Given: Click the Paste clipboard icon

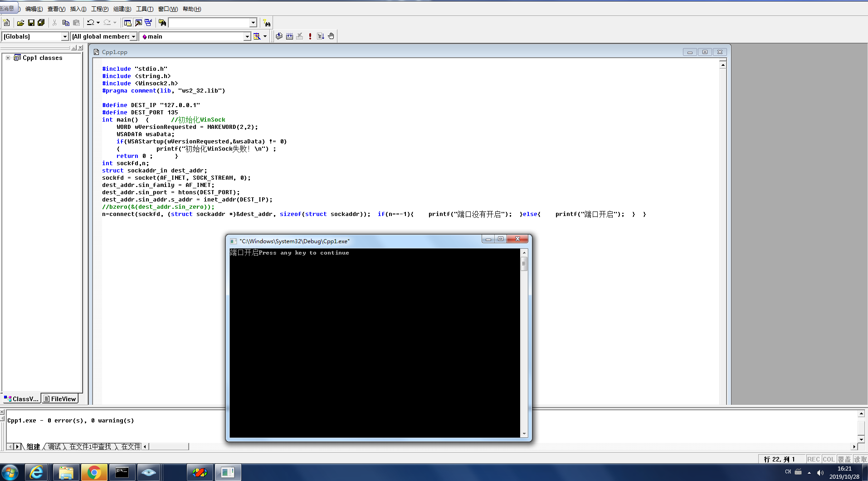Looking at the screenshot, I should (76, 23).
